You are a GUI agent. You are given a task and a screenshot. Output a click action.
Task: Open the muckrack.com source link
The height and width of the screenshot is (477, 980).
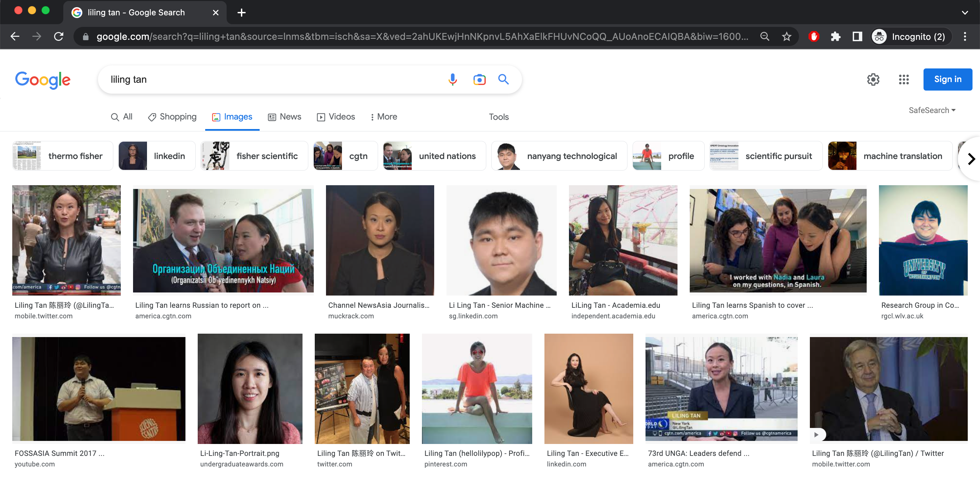(351, 316)
